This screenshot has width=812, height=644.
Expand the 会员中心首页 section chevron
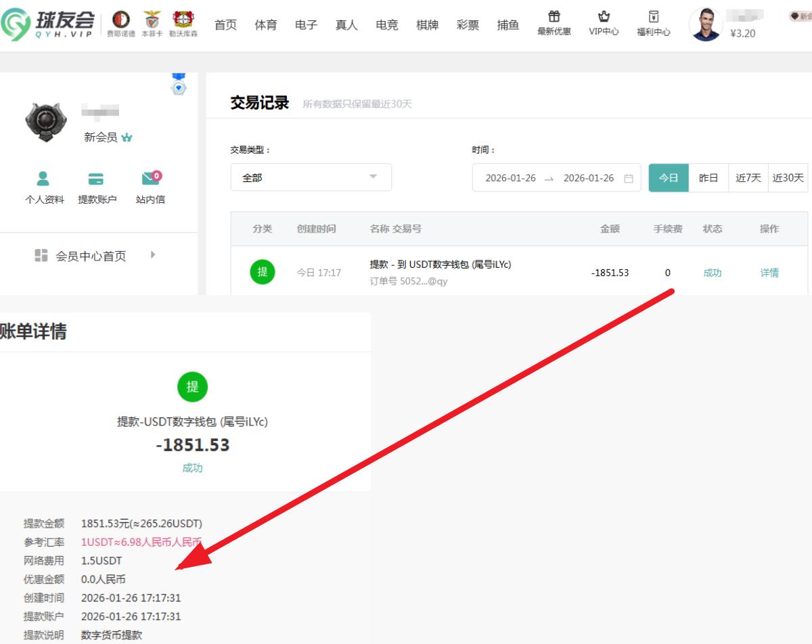(x=152, y=256)
